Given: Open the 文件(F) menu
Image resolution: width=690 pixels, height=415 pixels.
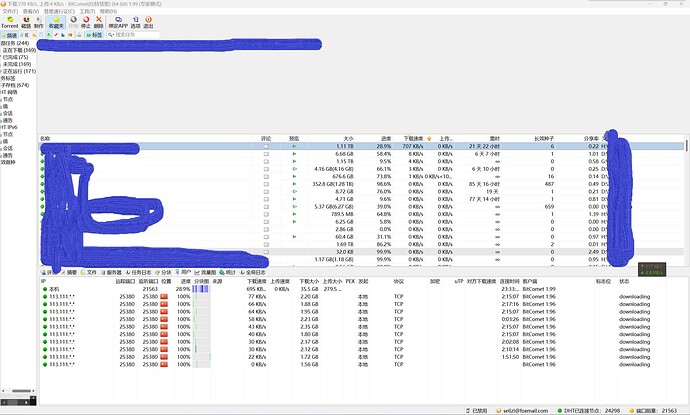Looking at the screenshot, I should pos(10,11).
